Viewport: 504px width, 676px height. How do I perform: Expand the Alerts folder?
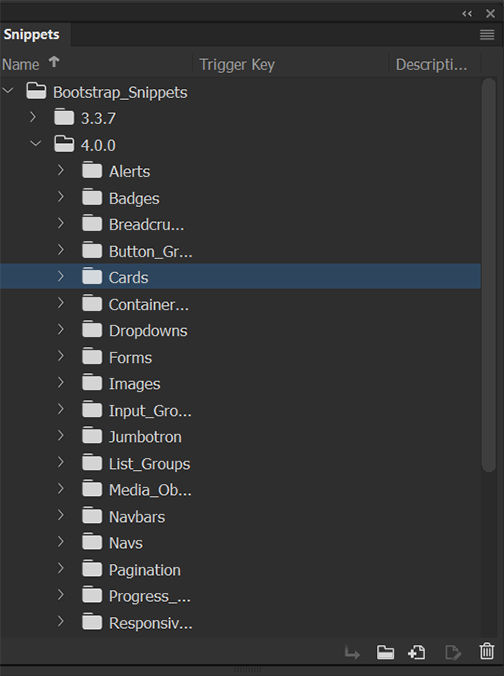(x=61, y=170)
